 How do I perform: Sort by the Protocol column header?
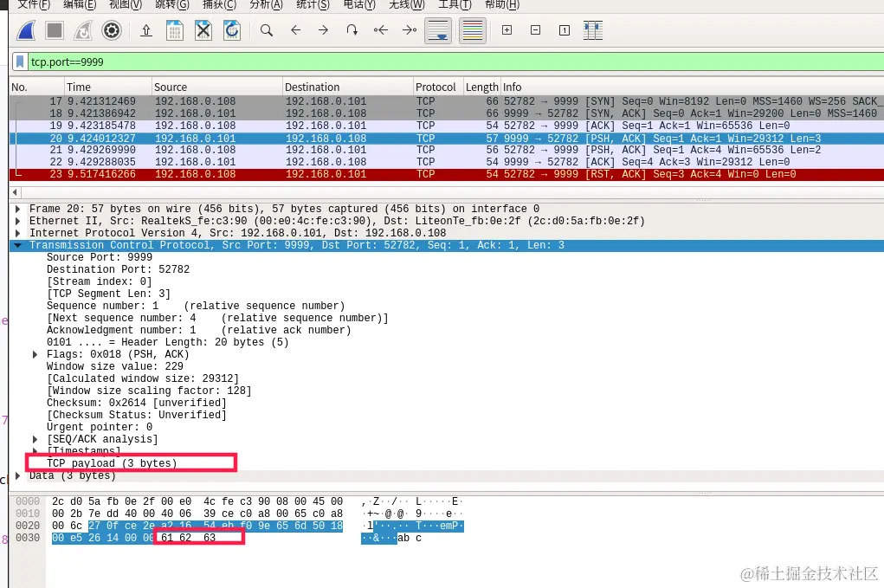pos(438,87)
